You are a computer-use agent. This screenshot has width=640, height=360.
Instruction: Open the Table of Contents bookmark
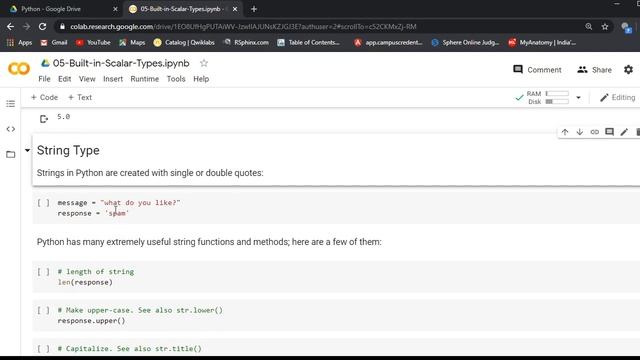click(x=308, y=42)
